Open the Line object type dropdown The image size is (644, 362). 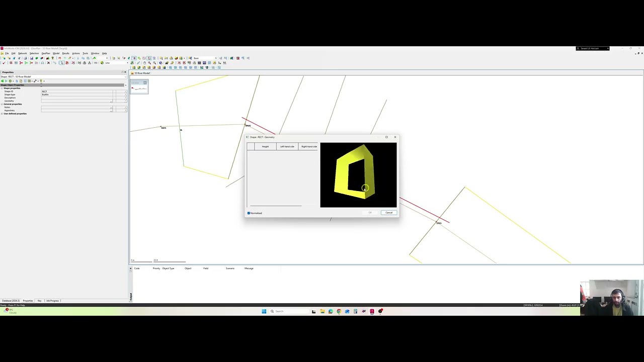(127, 63)
